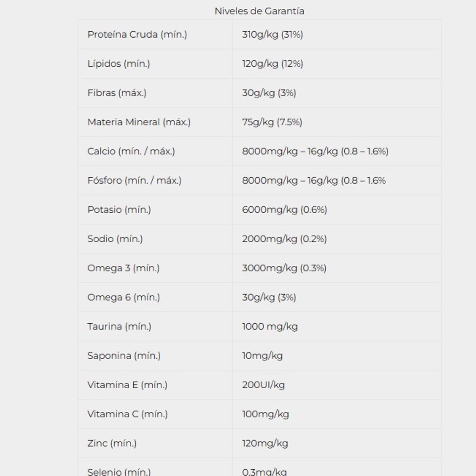
Task: Click the "Calcio (mín. / máx.)" label
Action: [131, 151]
